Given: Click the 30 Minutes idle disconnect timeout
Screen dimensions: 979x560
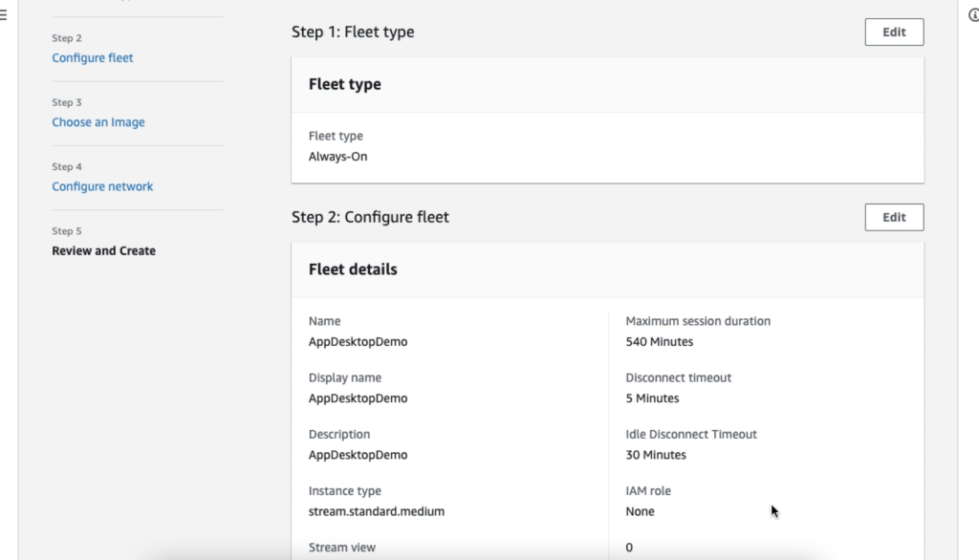Looking at the screenshot, I should pos(656,455).
